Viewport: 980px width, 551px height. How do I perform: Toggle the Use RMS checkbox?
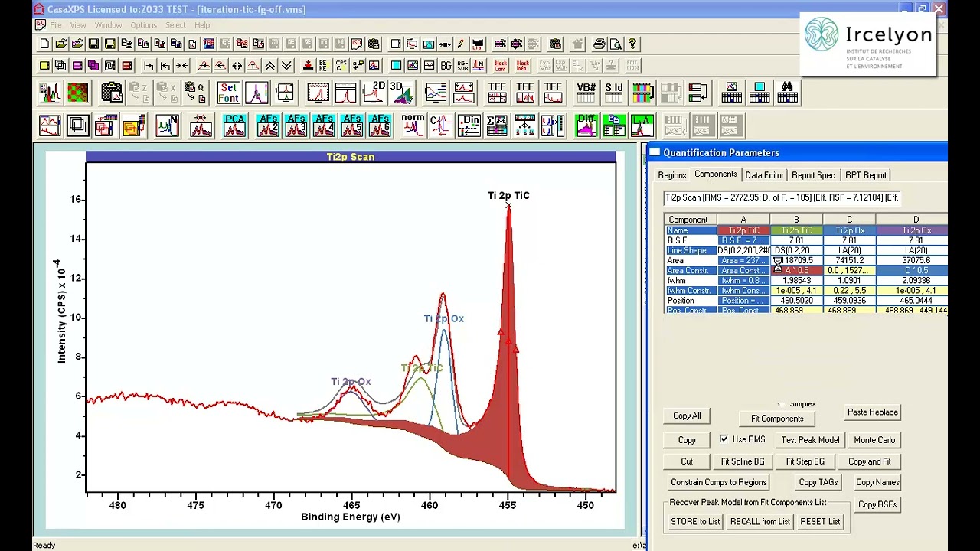tap(724, 440)
